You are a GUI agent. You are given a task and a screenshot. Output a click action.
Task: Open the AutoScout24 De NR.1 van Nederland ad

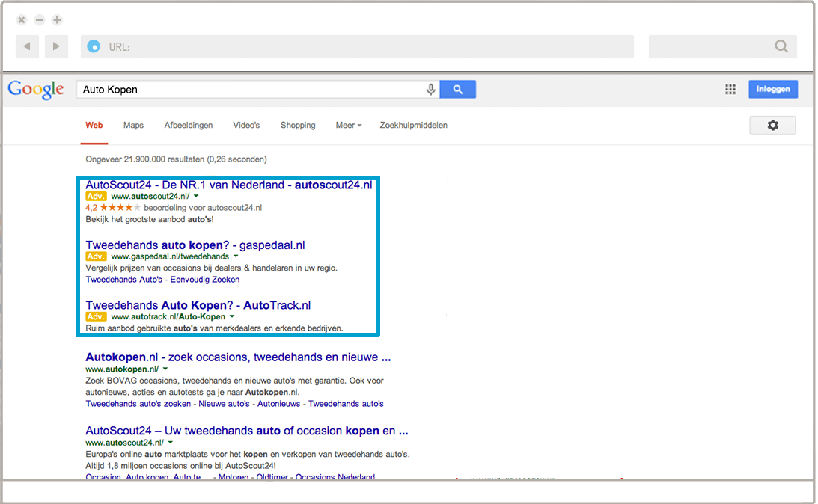point(229,185)
